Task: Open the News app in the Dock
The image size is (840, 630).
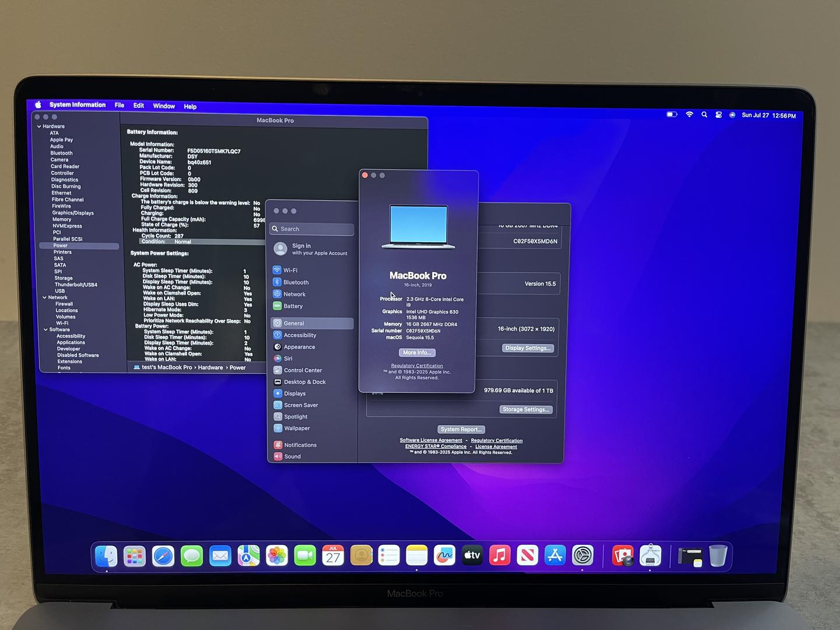Action: [x=527, y=556]
